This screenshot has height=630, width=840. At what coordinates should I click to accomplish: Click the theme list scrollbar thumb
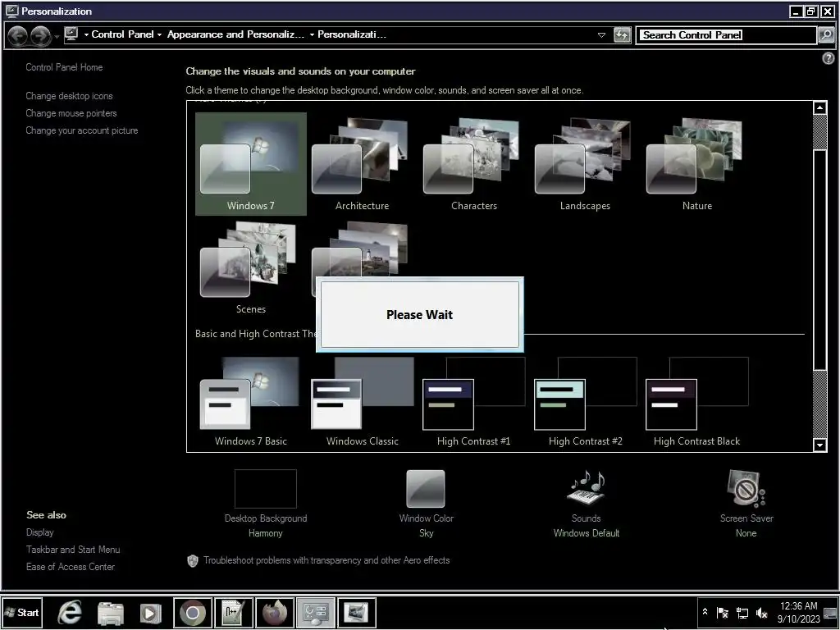819,260
